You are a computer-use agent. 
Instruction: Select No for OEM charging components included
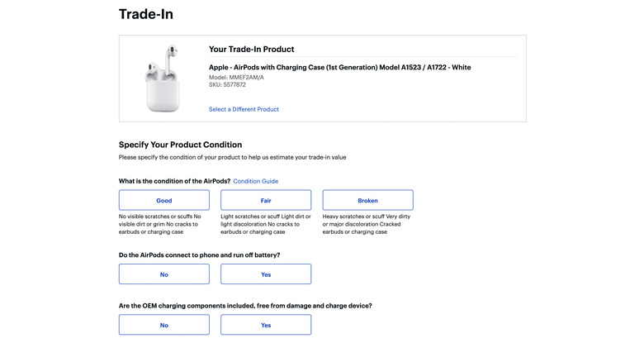point(164,325)
